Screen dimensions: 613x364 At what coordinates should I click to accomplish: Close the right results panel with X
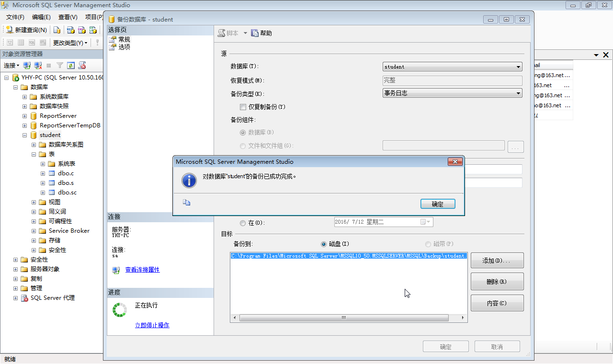606,55
